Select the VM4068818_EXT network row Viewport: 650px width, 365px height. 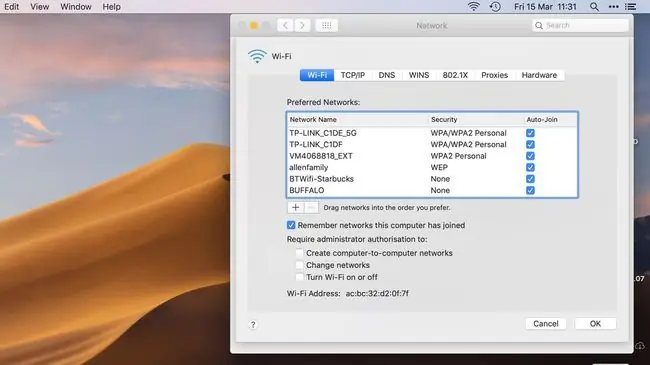pyautogui.click(x=432, y=156)
